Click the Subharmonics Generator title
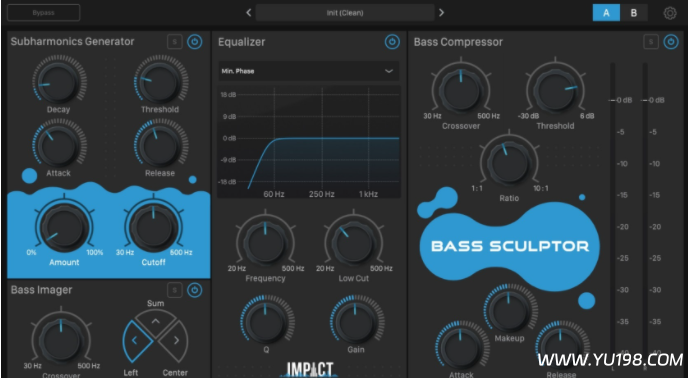 (72, 42)
